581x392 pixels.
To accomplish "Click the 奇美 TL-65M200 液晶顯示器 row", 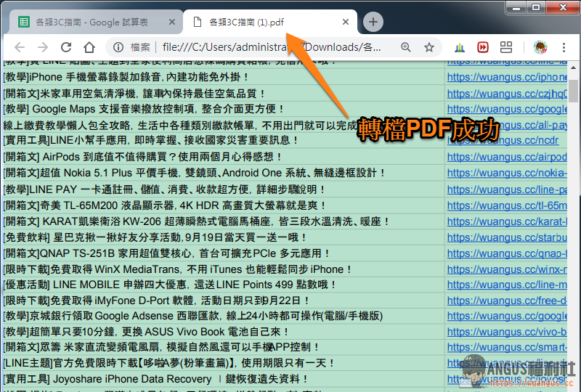I will pyautogui.click(x=165, y=205).
